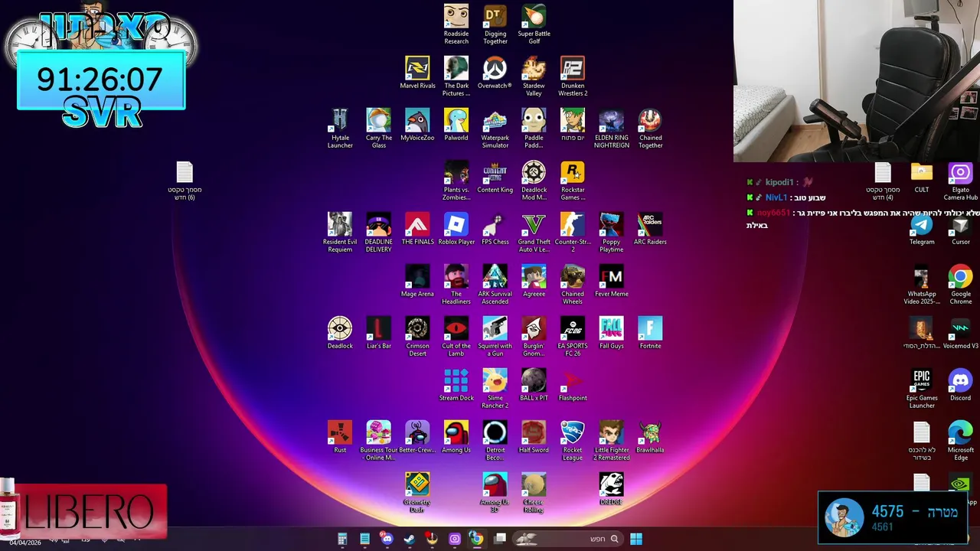Image resolution: width=980 pixels, height=551 pixels.
Task: Select the ARK Survival Ascended icon
Action: [495, 285]
